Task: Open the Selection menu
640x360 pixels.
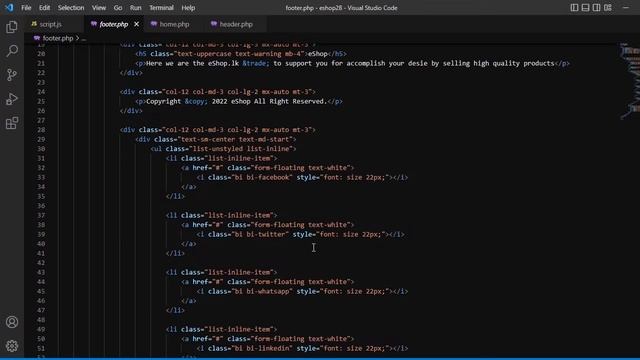Action: [71, 8]
